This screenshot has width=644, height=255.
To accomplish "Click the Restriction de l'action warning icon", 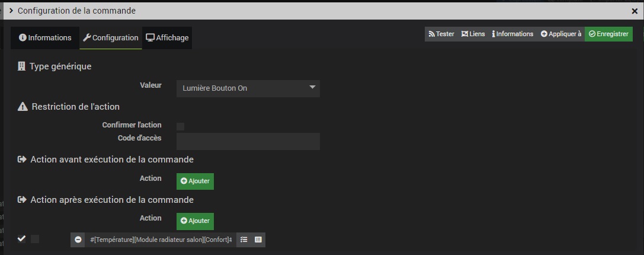I will 23,107.
